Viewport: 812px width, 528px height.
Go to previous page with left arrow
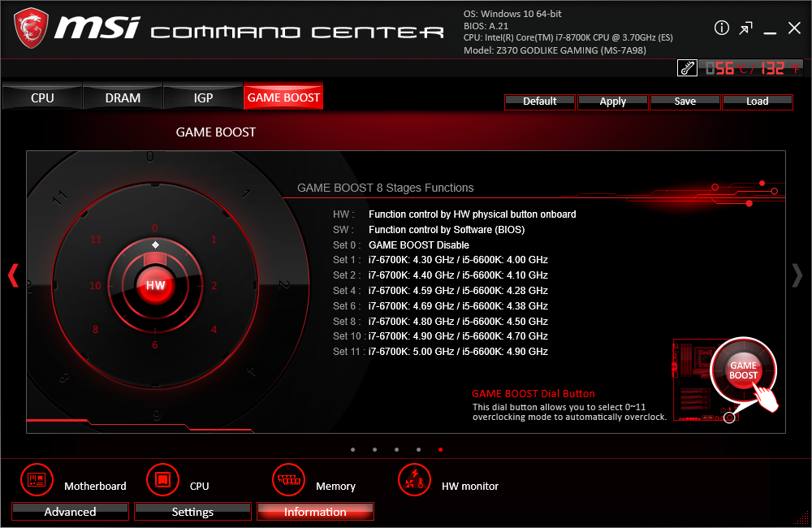pyautogui.click(x=13, y=275)
